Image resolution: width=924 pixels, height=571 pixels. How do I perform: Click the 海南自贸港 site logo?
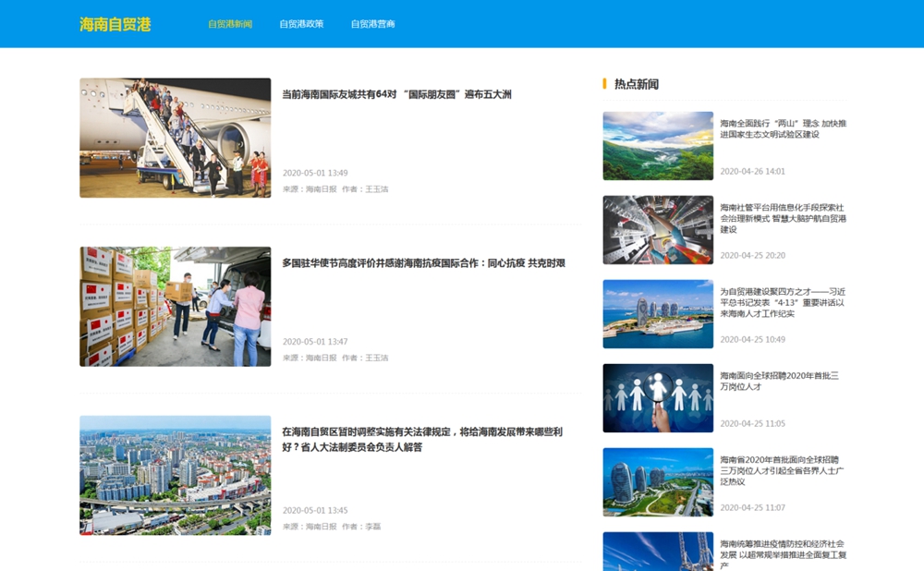pos(115,24)
